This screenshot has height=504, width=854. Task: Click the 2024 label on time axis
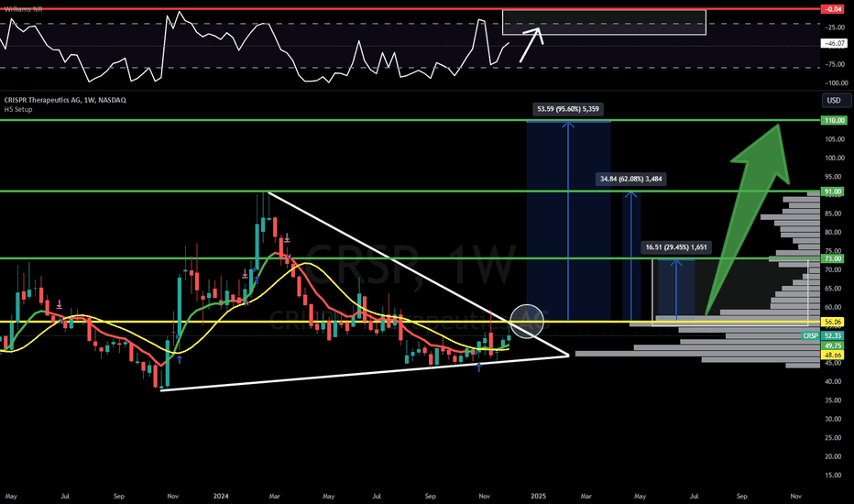[221, 497]
